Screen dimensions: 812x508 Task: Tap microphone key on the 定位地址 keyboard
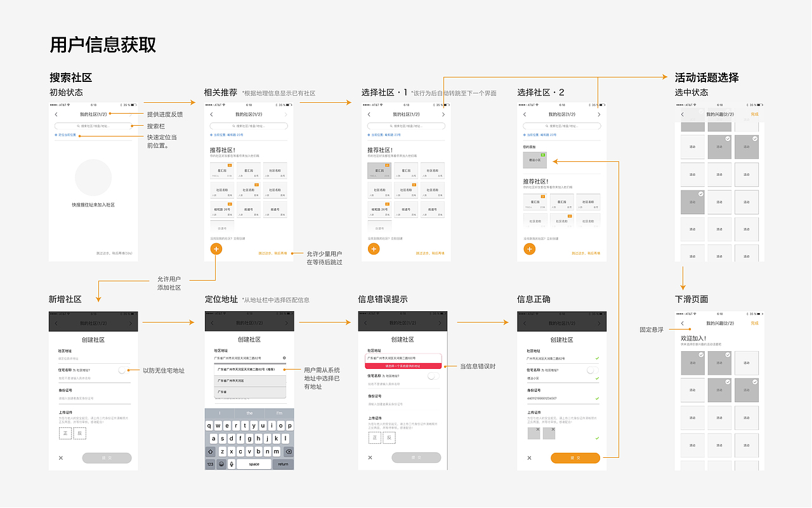coord(232,464)
